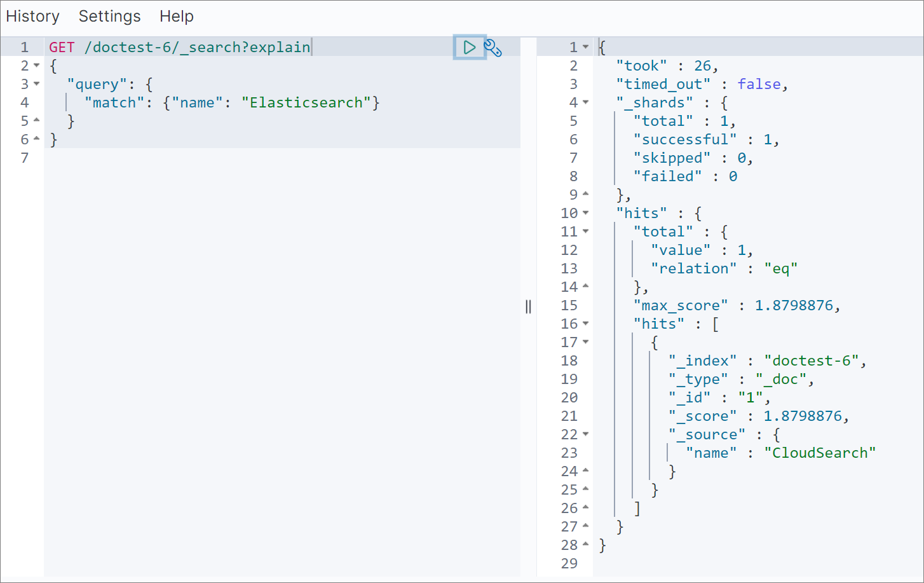Click the "failed" : 0 line

tap(685, 176)
